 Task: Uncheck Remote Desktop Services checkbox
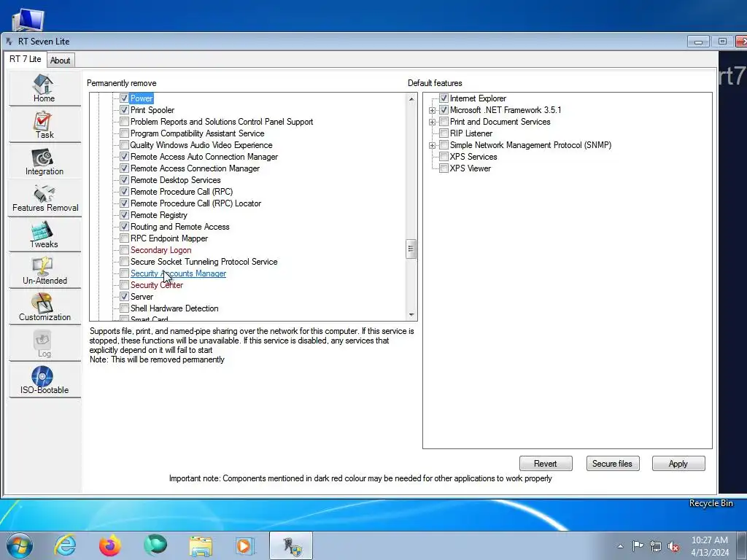click(124, 180)
